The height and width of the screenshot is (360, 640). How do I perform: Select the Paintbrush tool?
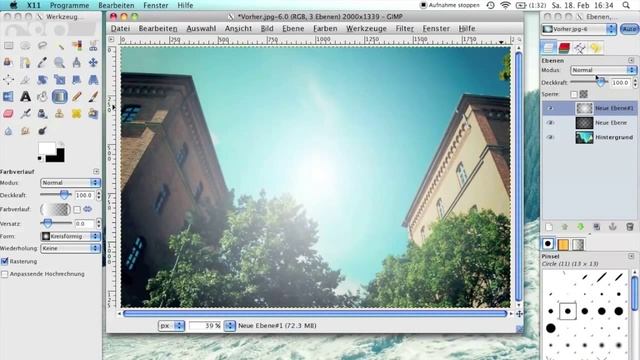point(93,97)
